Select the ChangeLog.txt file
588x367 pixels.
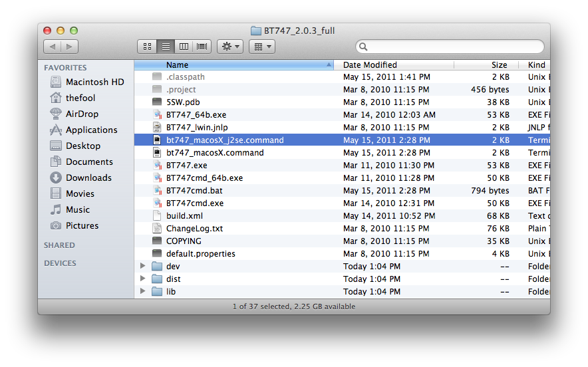pyautogui.click(x=194, y=228)
